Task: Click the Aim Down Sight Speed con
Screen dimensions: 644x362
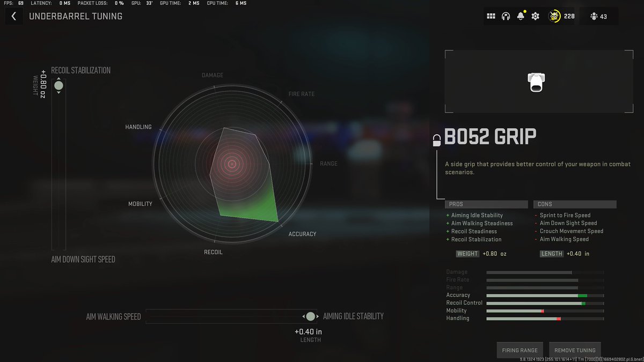Action: pos(568,223)
